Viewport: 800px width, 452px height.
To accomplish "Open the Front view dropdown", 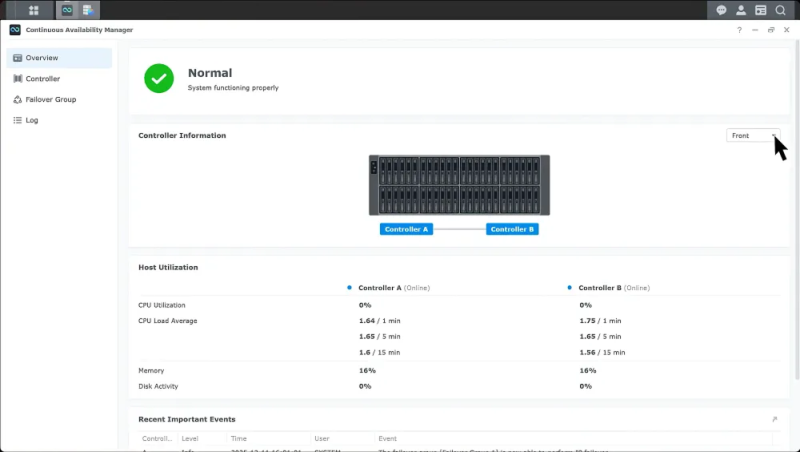I will tap(753, 136).
